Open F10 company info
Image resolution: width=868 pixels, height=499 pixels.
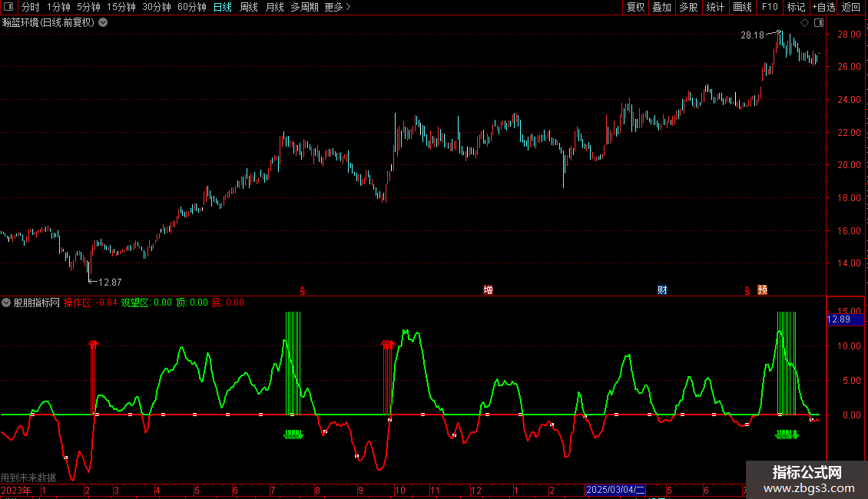(x=770, y=7)
